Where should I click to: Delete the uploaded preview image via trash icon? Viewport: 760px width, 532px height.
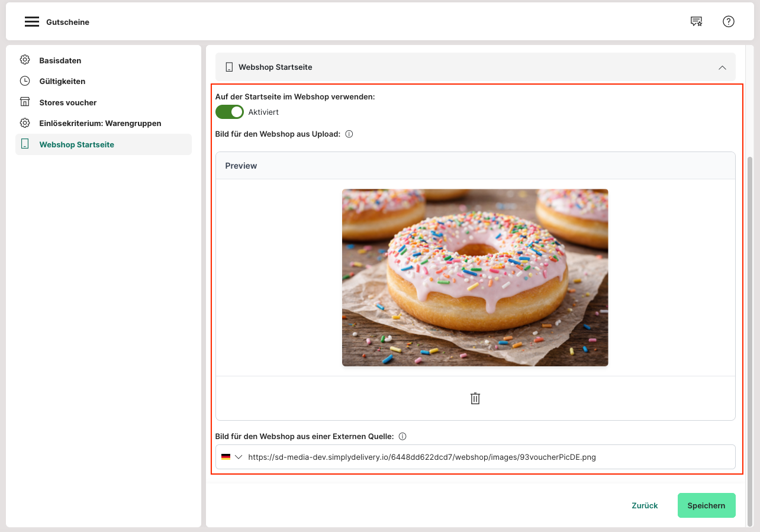(x=475, y=398)
